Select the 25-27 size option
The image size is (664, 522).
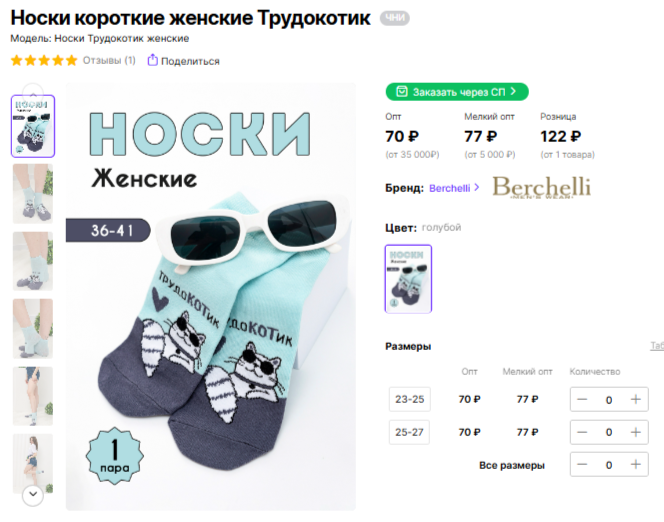point(409,432)
